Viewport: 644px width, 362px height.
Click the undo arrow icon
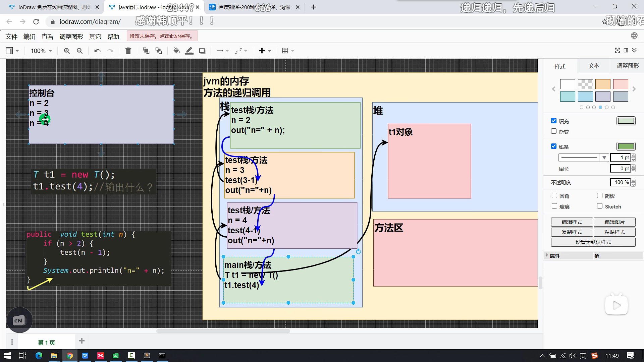tap(97, 51)
